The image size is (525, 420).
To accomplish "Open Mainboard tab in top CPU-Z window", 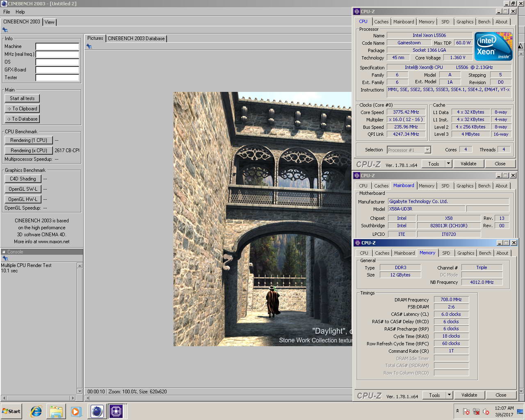I will 404,22.
